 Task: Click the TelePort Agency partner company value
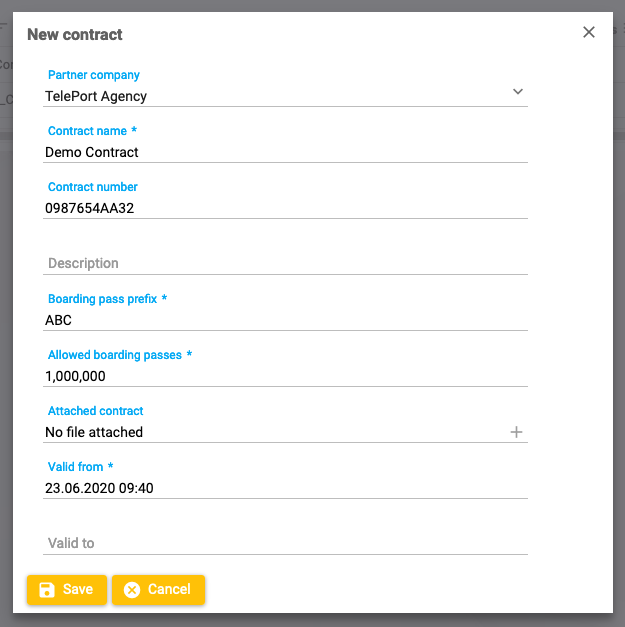coord(97,97)
